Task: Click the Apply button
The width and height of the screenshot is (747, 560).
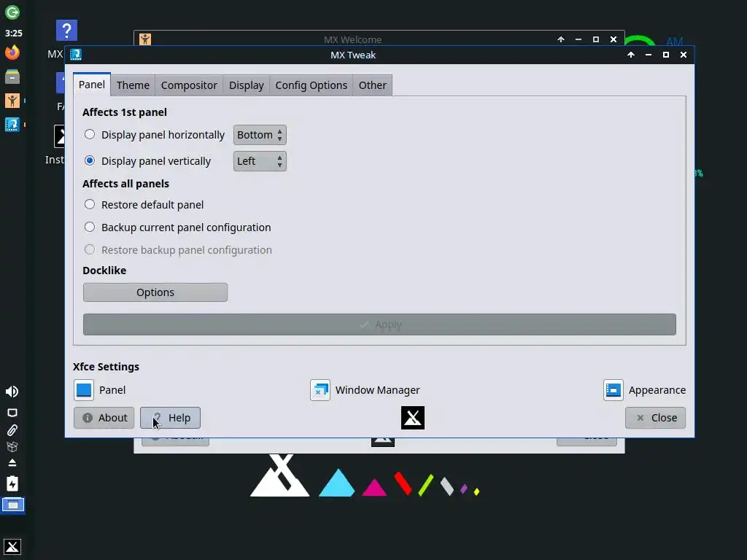Action: [x=379, y=324]
